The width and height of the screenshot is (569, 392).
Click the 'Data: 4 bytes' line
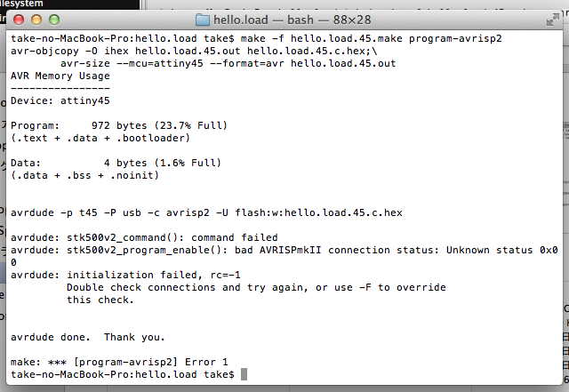coord(116,163)
